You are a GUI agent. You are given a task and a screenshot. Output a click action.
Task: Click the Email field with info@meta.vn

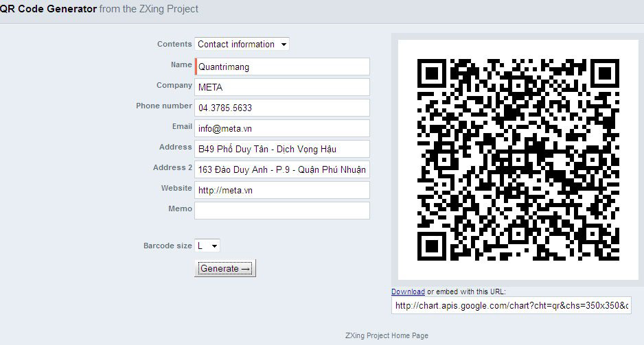coord(282,128)
